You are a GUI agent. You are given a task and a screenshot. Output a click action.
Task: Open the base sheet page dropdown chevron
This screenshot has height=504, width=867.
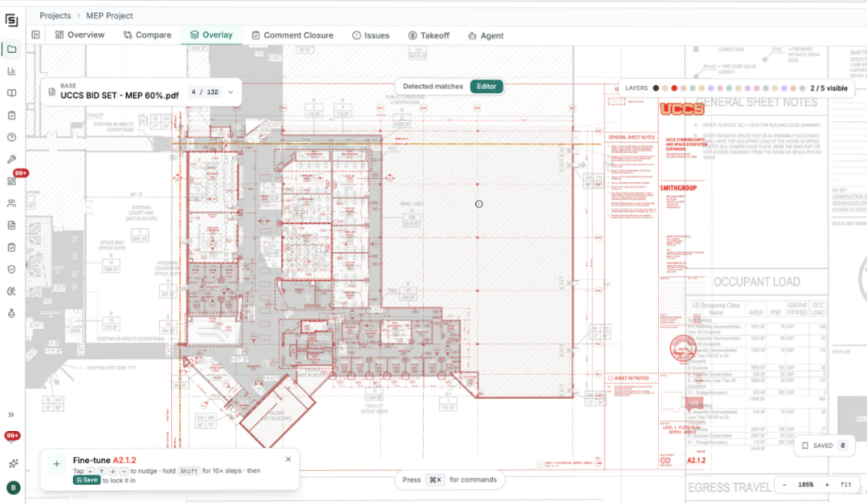pos(230,92)
